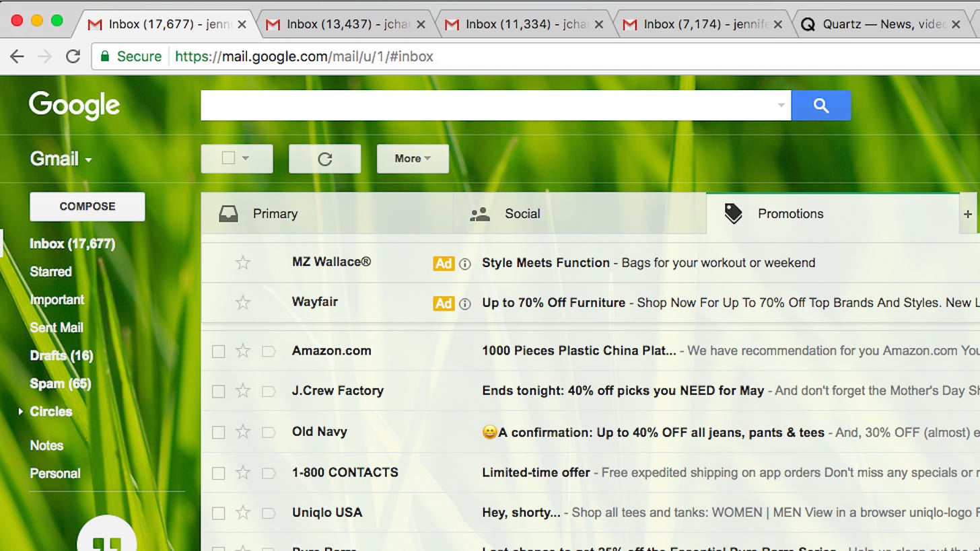980x551 pixels.
Task: Open the Gmail dropdown menu
Action: coord(61,159)
